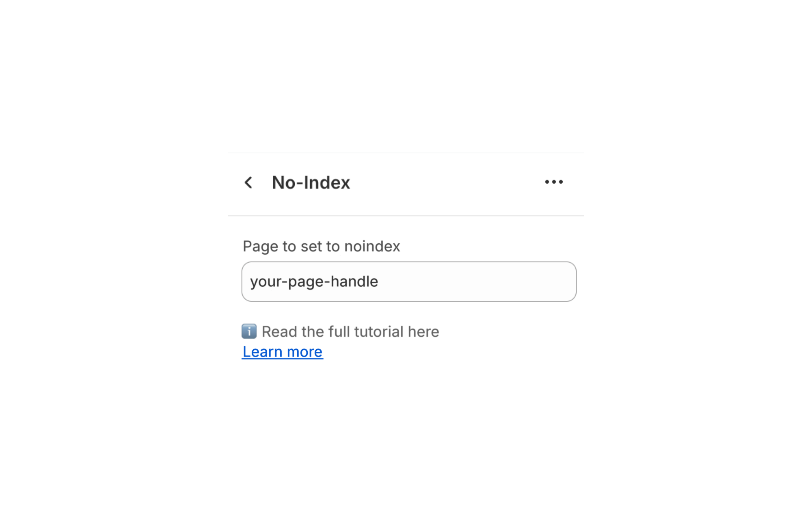Return to previous panel via back arrow

pyautogui.click(x=248, y=182)
